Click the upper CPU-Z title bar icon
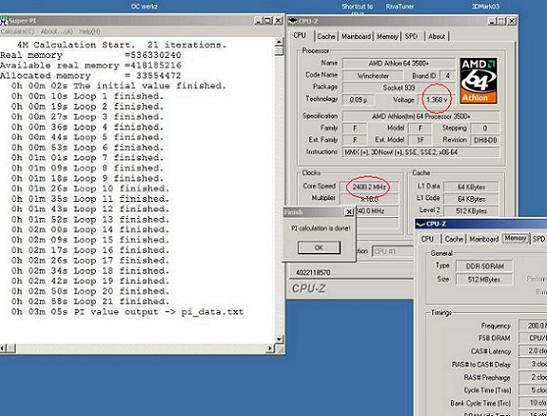 (x=292, y=21)
